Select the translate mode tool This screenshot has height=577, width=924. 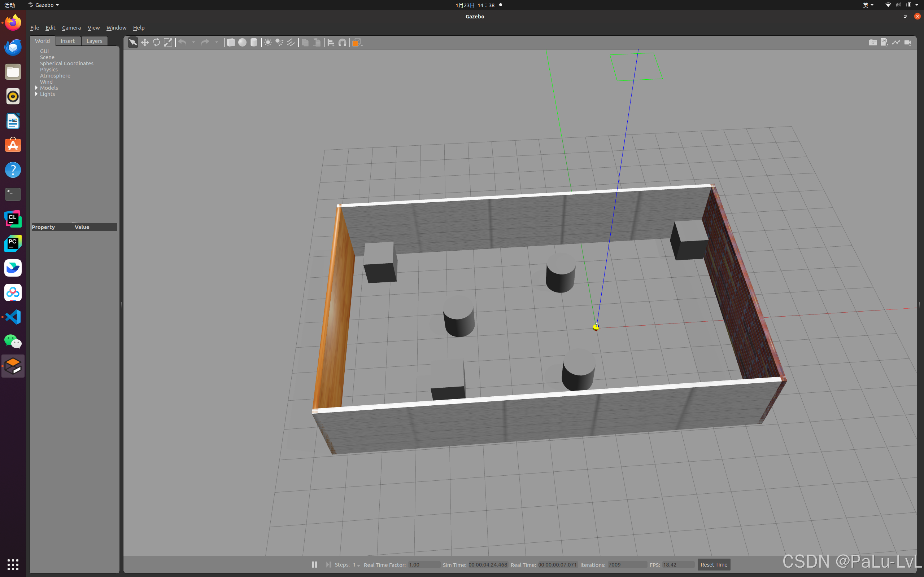point(145,42)
